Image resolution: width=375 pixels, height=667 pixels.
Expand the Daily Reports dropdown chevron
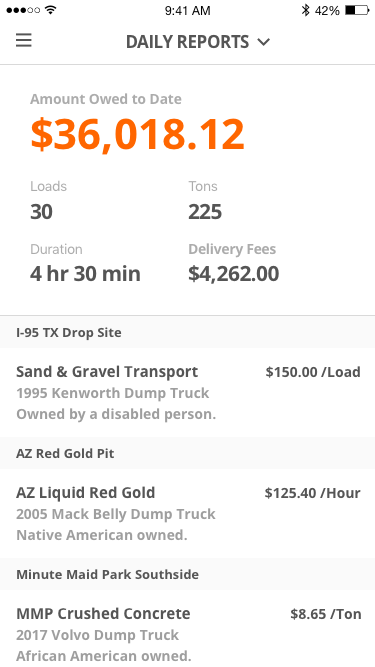264,42
